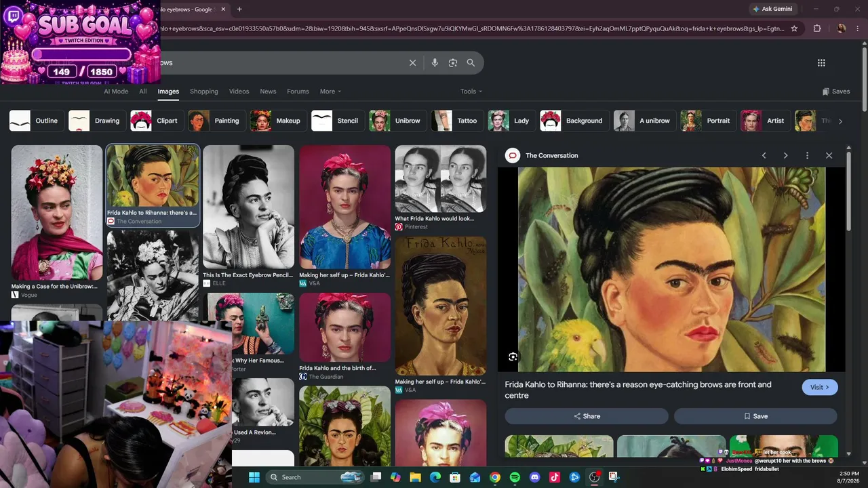The image size is (868, 488).
Task: Open Google Lens image search icon
Action: 453,62
